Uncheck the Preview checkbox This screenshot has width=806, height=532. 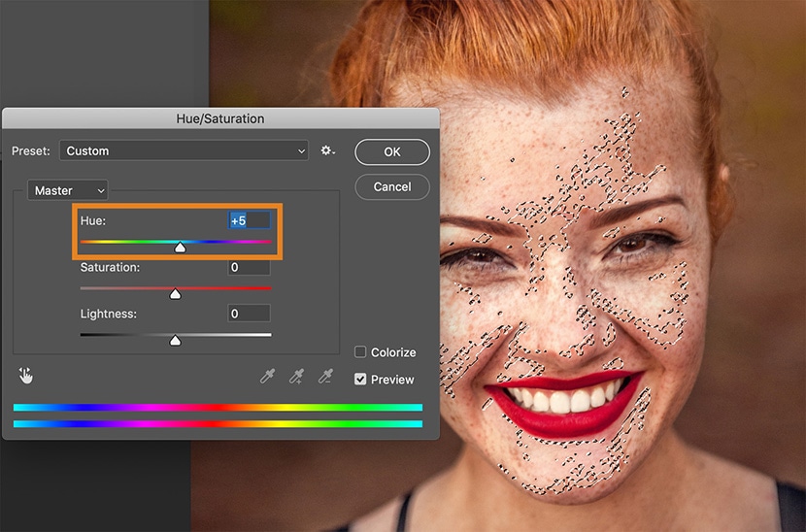[360, 380]
